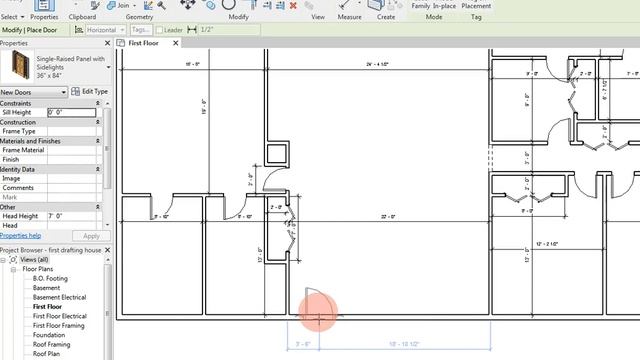Click the Edit Type icon
This screenshot has height=360, width=640.
75,91
